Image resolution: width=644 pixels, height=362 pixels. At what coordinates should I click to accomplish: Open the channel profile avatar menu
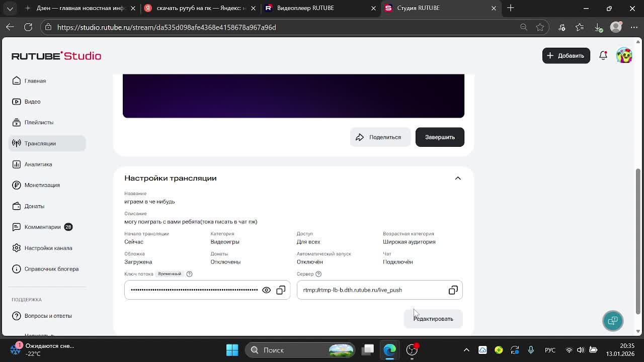pyautogui.click(x=624, y=56)
